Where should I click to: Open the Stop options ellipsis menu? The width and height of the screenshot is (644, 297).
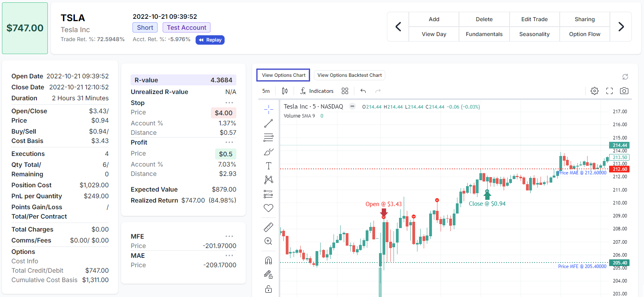tap(229, 103)
